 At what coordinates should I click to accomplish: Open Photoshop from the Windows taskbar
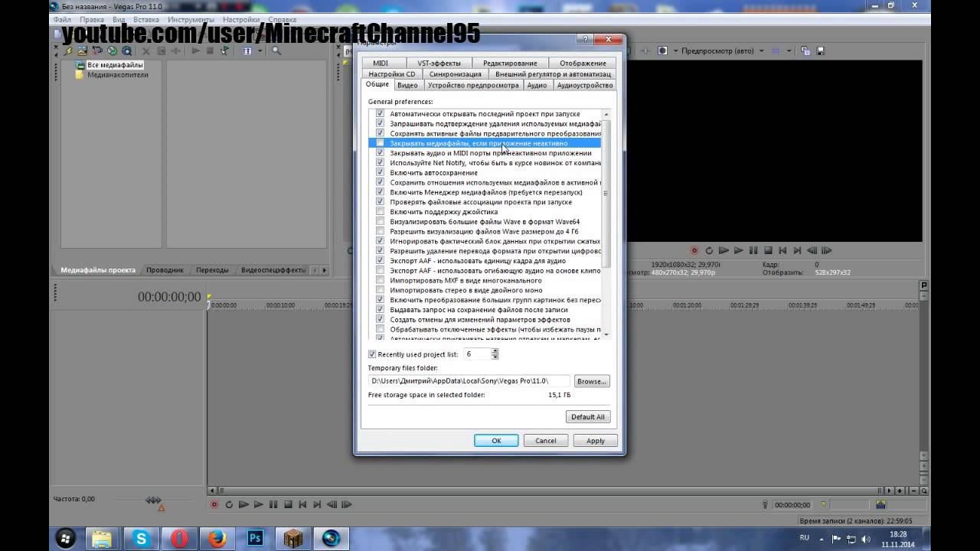(x=255, y=539)
